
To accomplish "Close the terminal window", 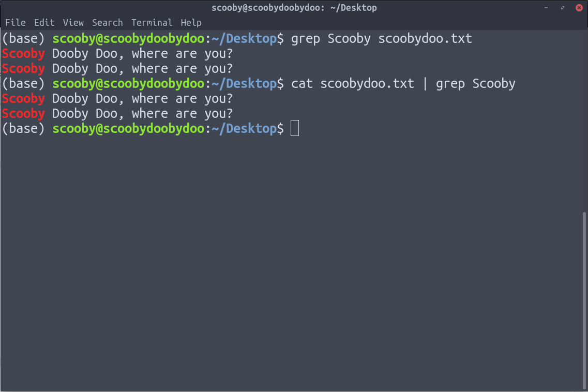I will coord(579,8).
